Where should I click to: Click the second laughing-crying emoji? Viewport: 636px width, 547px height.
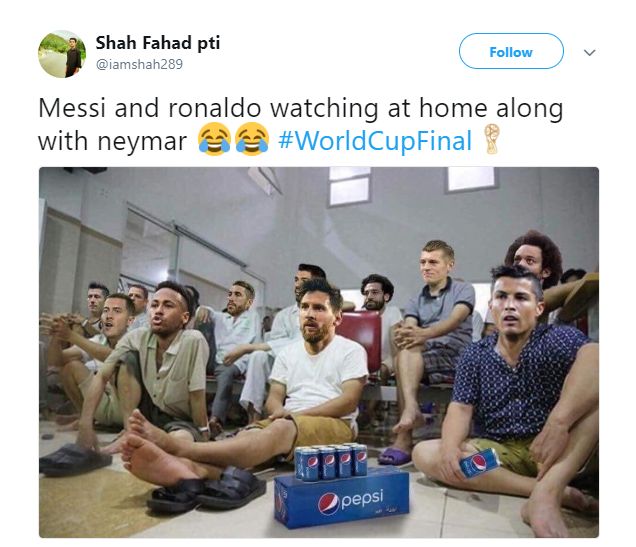point(252,139)
